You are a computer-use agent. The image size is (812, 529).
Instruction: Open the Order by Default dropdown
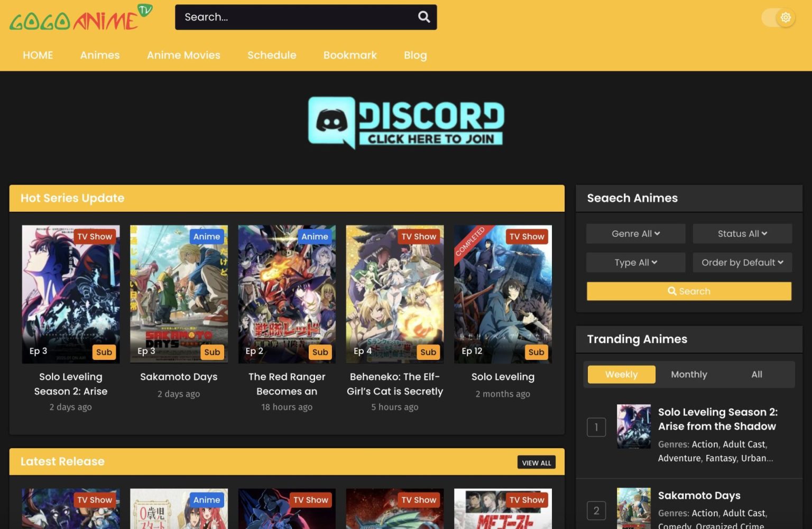[742, 262]
